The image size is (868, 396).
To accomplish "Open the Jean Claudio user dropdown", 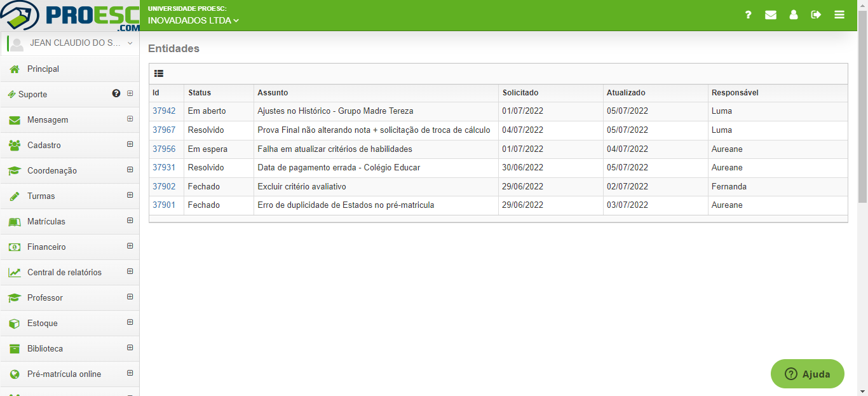I will [x=70, y=43].
